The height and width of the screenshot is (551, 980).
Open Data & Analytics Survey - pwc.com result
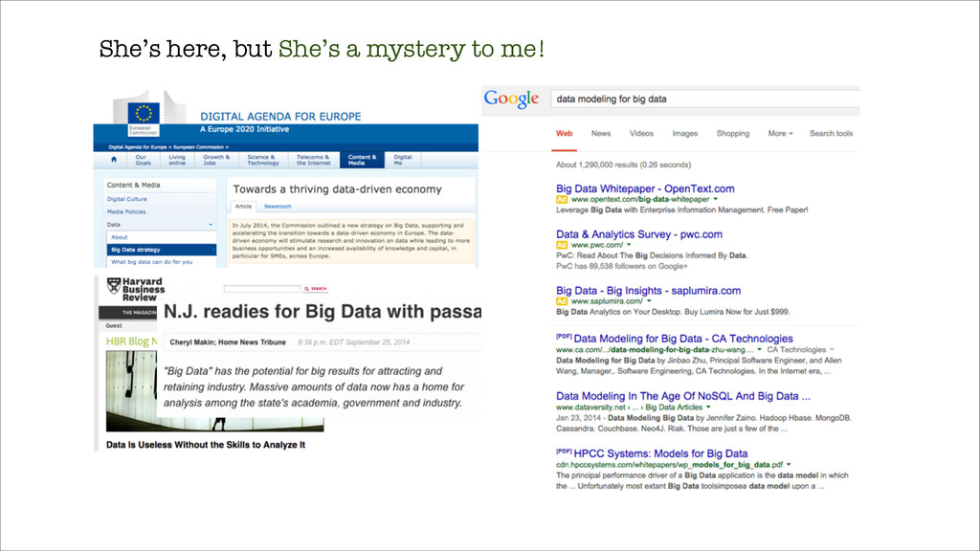[638, 234]
